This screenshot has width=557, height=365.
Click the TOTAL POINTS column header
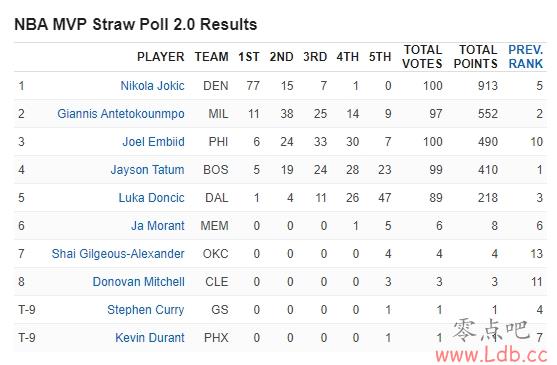(475, 57)
